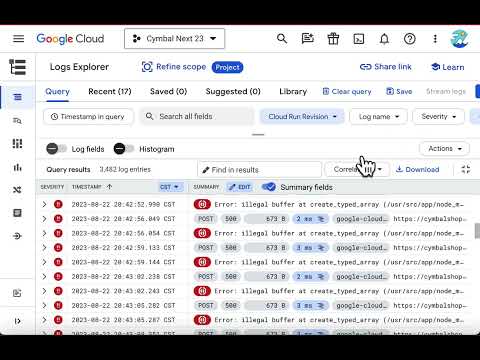Toggle the Histogram switch
480x360 pixels.
tap(124, 149)
